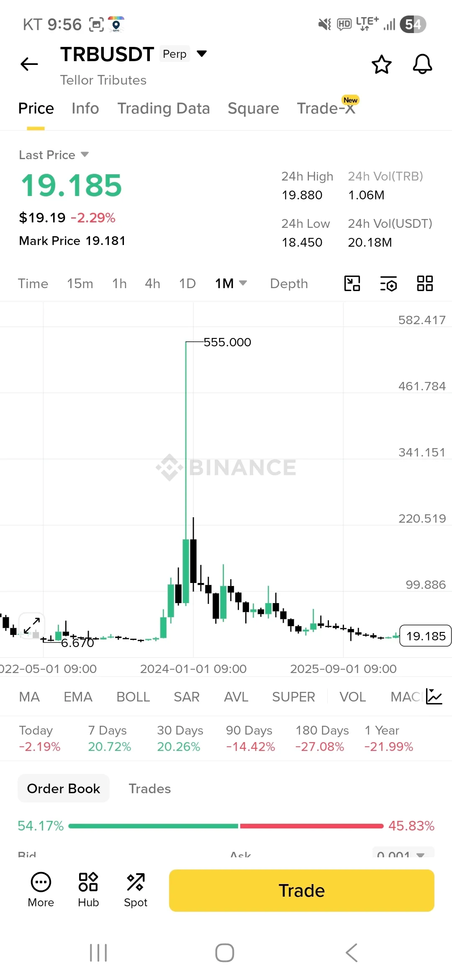
Task: Switch to the Trades tab
Action: point(149,789)
